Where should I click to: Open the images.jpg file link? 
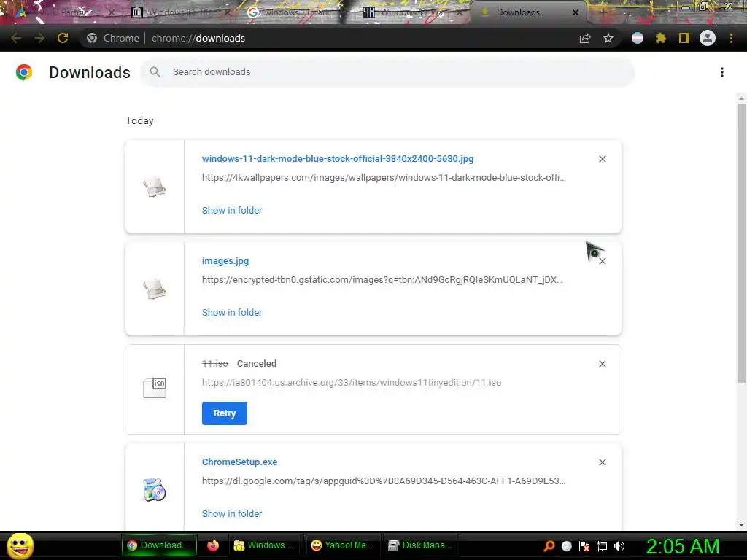(x=225, y=261)
